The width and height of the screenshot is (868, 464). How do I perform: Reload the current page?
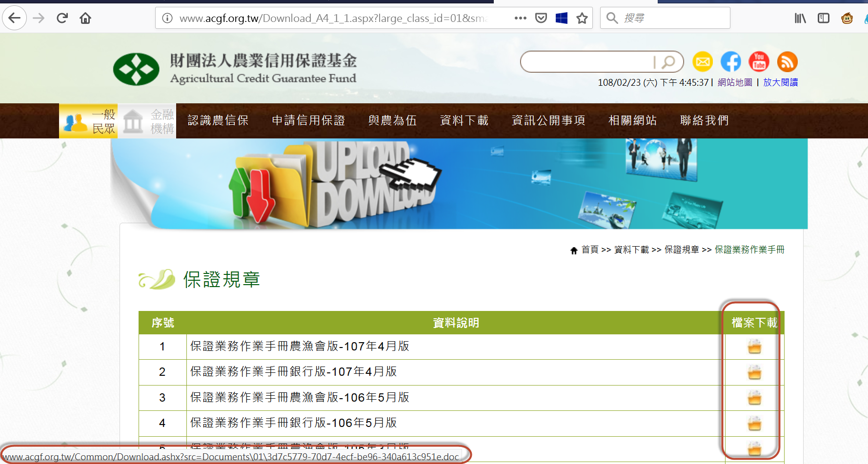coord(62,18)
